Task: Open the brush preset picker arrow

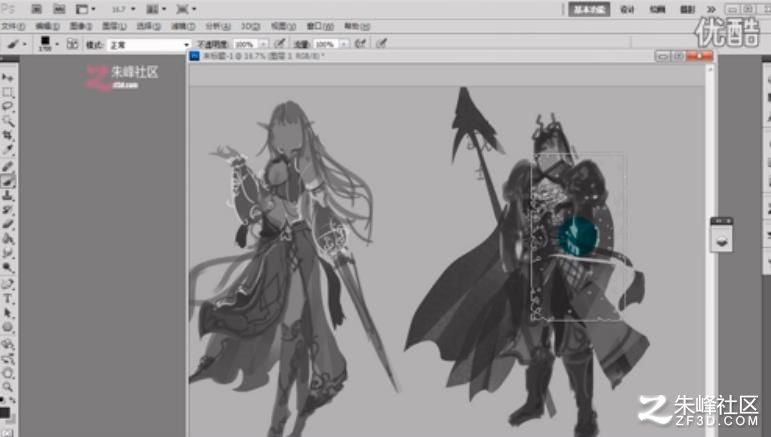Action: coord(57,44)
